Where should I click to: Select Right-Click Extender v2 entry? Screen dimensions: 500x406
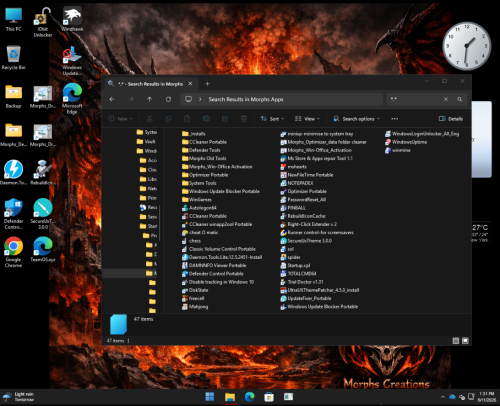click(308, 224)
